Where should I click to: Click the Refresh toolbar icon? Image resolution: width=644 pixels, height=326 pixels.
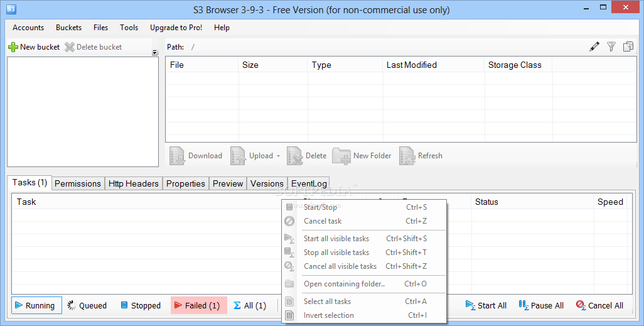(x=407, y=156)
